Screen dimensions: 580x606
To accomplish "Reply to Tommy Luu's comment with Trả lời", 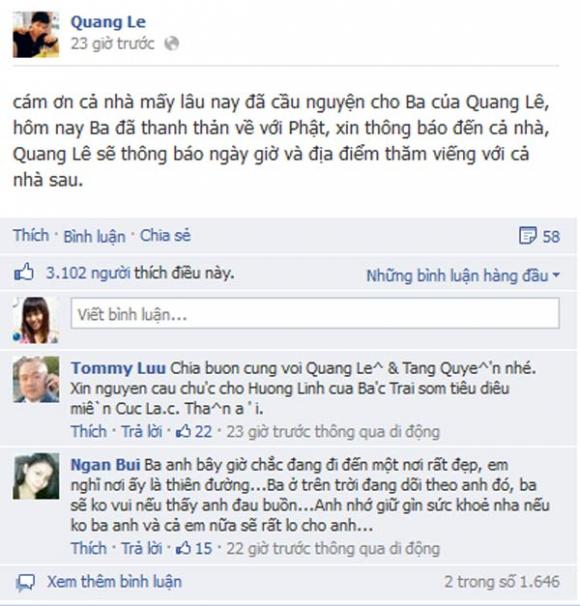I will click(142, 431).
